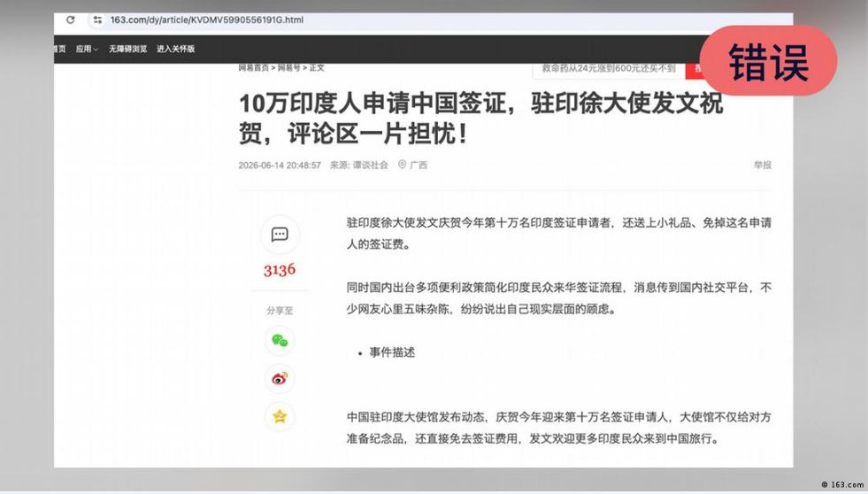Switch to 进入关怀版 care version
Image resolution: width=868 pixels, height=494 pixels.
(x=175, y=49)
